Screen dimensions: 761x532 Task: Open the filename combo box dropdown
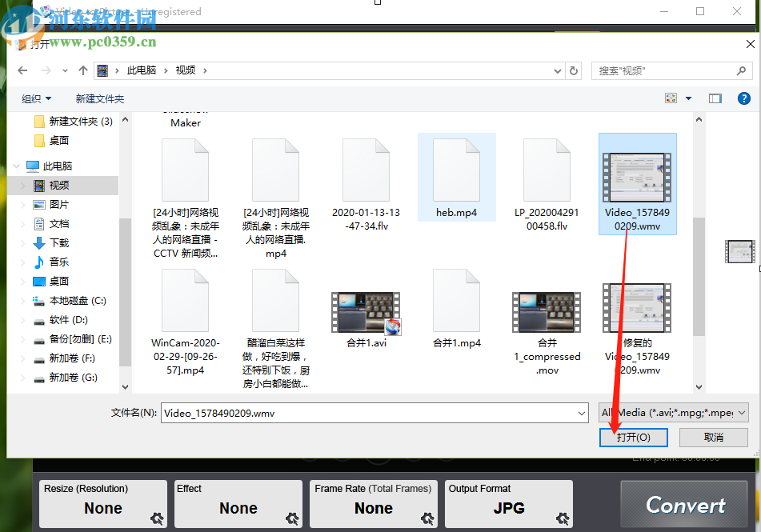pos(582,413)
